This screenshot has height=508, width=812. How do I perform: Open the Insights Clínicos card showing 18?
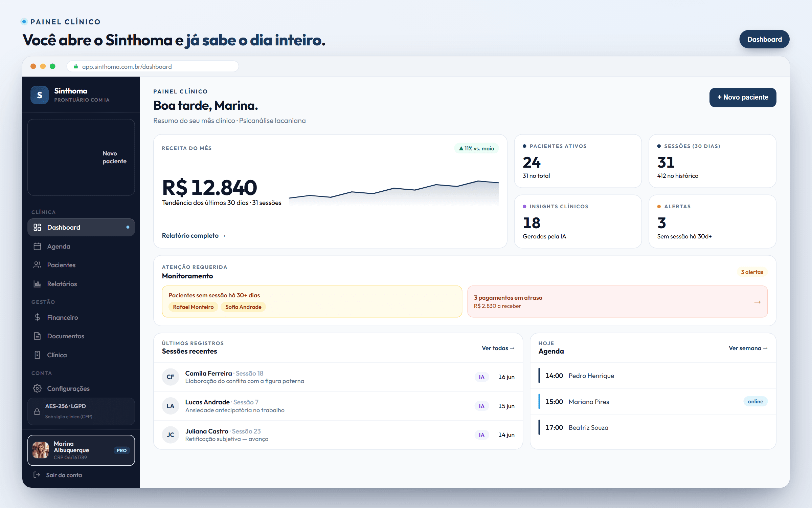pyautogui.click(x=578, y=221)
